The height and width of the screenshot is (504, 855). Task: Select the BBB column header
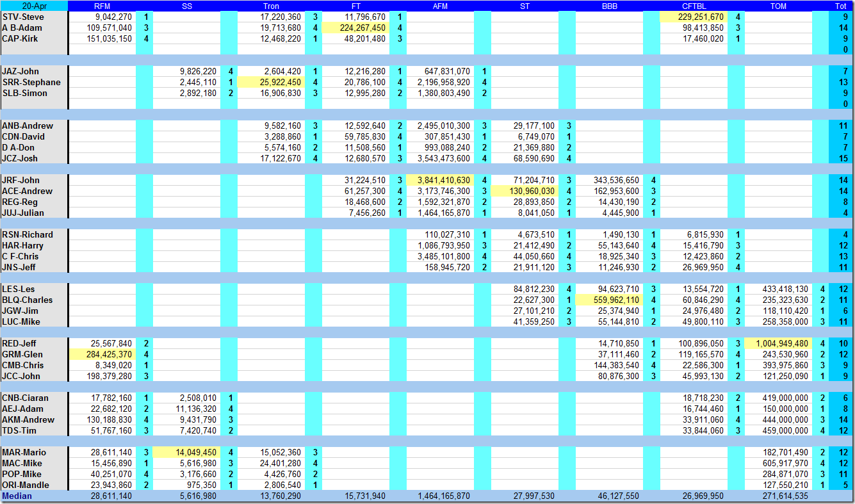609,6
